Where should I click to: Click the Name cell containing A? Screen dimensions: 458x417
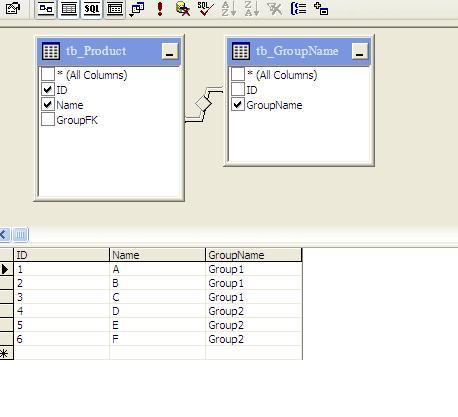[x=157, y=269]
